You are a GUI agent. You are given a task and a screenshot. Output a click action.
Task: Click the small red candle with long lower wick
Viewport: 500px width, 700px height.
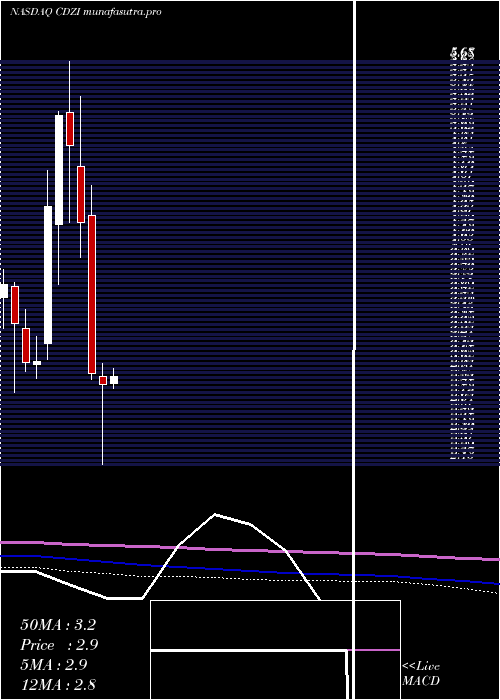pyautogui.click(x=103, y=380)
